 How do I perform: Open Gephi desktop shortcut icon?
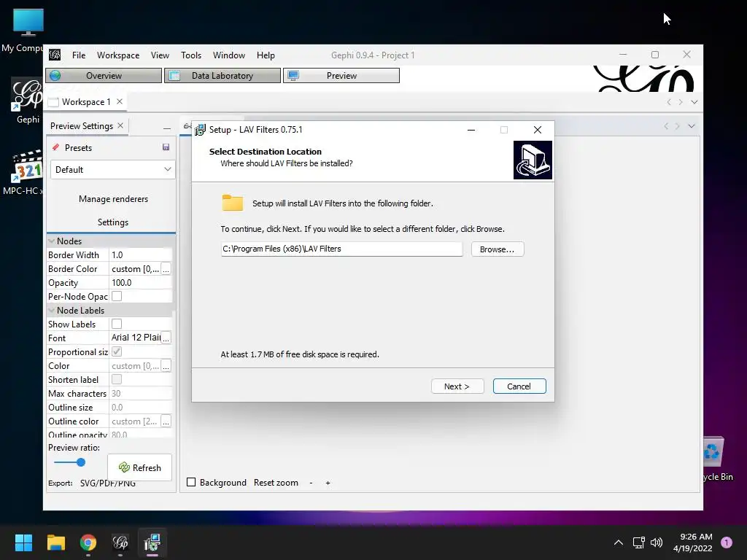point(27,101)
